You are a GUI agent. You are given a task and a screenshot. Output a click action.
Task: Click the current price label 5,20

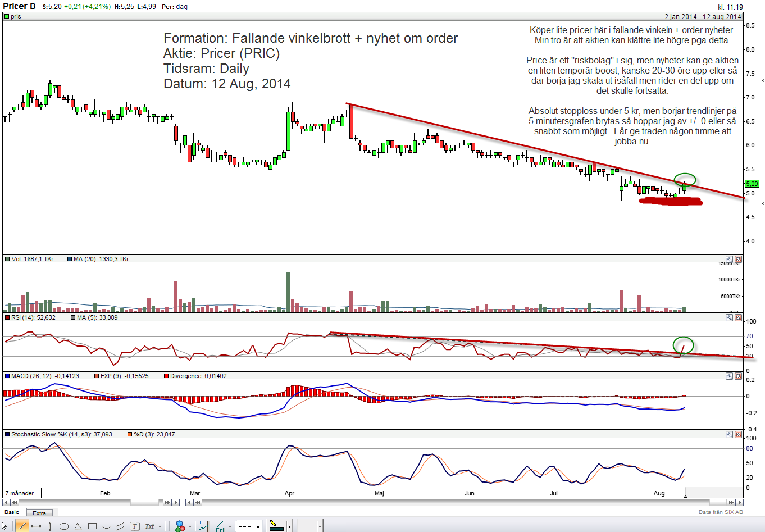[x=752, y=184]
